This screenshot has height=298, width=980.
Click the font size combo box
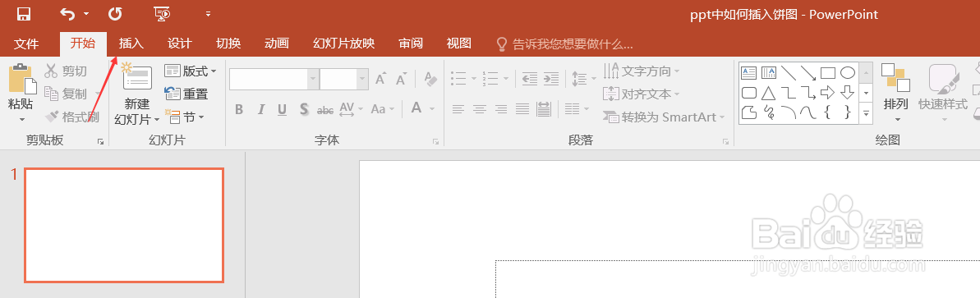click(343, 79)
